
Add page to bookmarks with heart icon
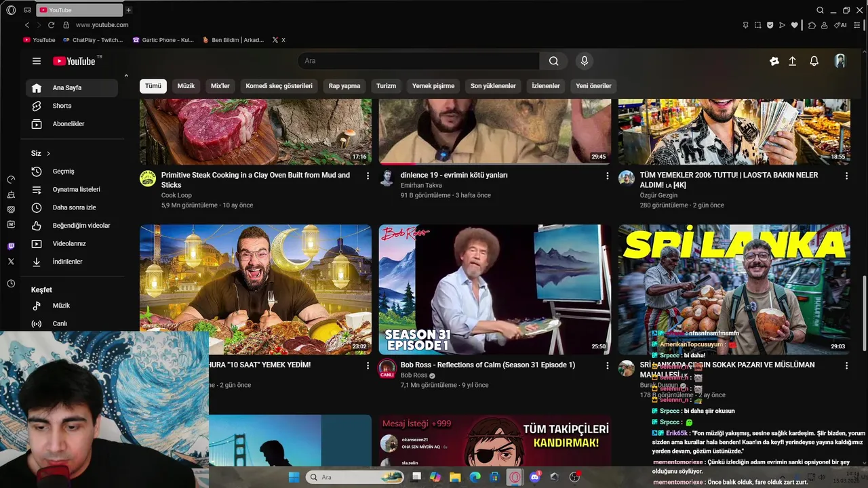tap(794, 25)
